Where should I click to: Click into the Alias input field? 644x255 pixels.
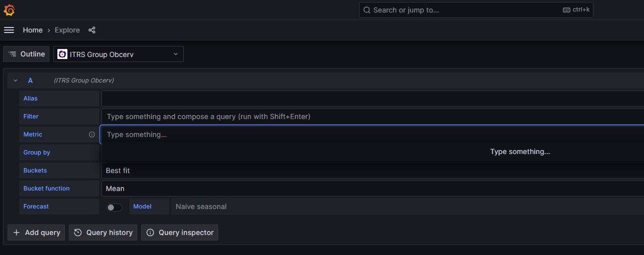[372, 98]
